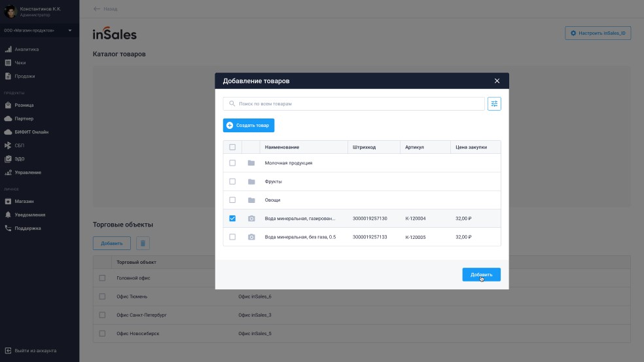Click the Выйти из аккаунта icon
Screen dimensions: 644x362
8,350
